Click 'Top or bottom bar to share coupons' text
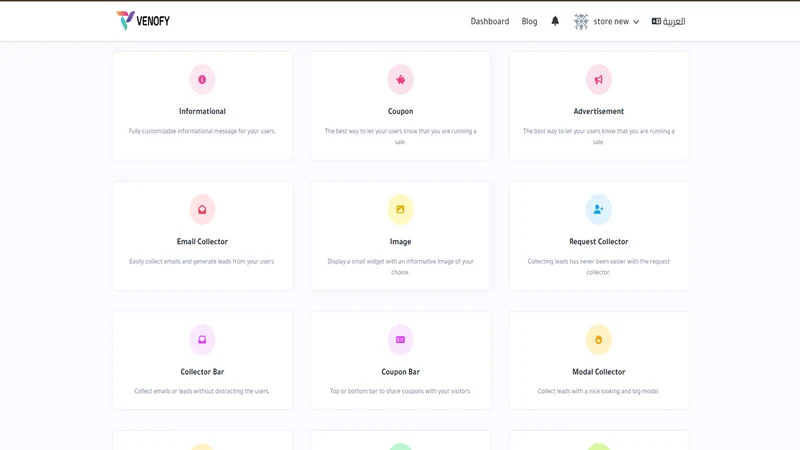 pyautogui.click(x=401, y=391)
